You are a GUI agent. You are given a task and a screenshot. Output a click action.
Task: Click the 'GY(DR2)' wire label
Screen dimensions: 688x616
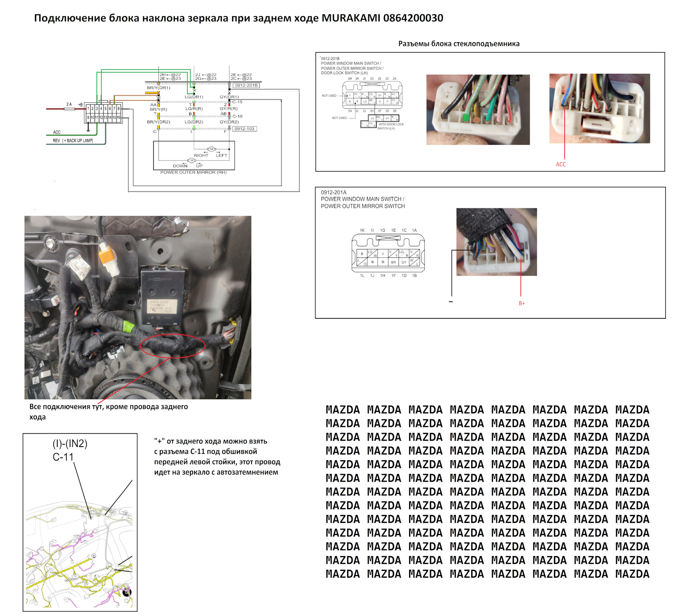point(229,122)
